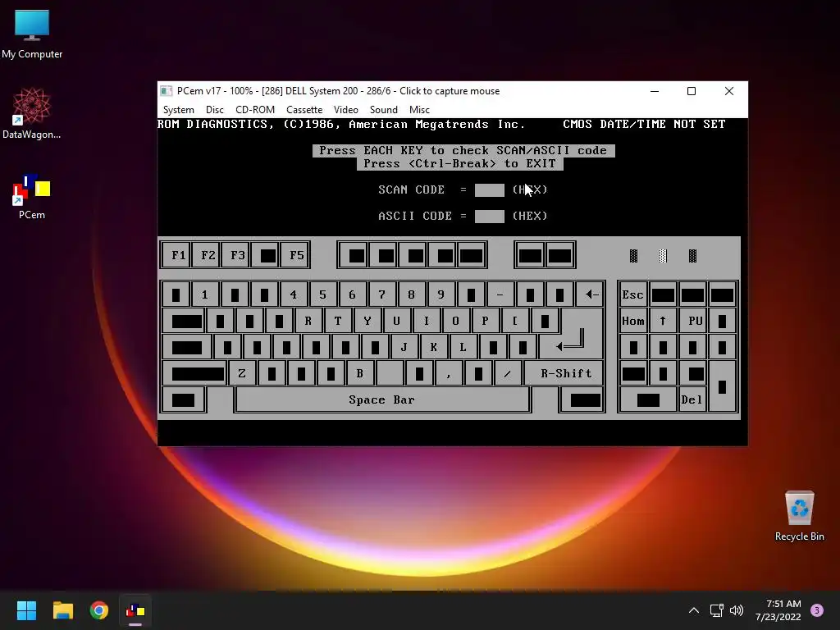Launch Google Chrome from taskbar

[x=99, y=610]
